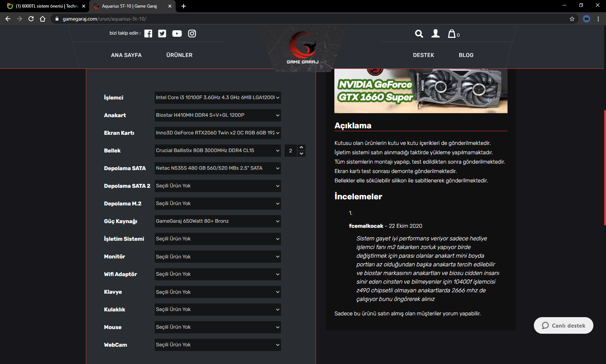Screen dimensions: 606x364
Task: Click the bizi takip edin label
Action: pyautogui.click(x=125, y=33)
